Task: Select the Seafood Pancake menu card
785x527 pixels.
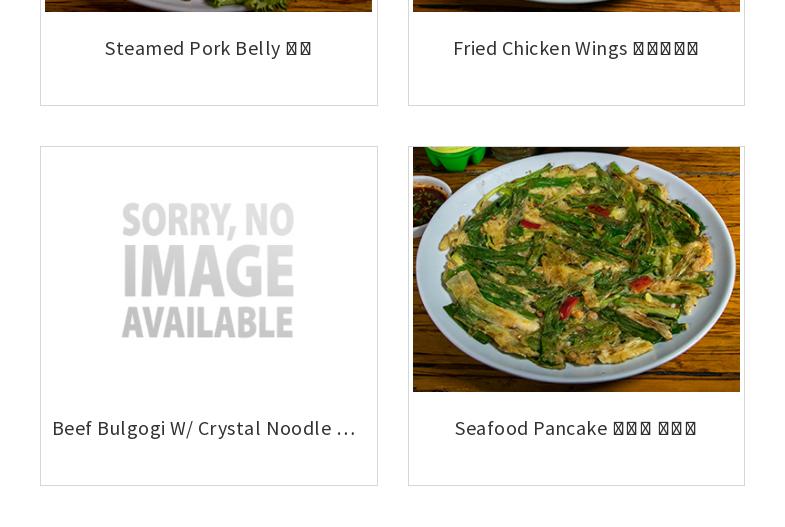Action: coord(576,316)
